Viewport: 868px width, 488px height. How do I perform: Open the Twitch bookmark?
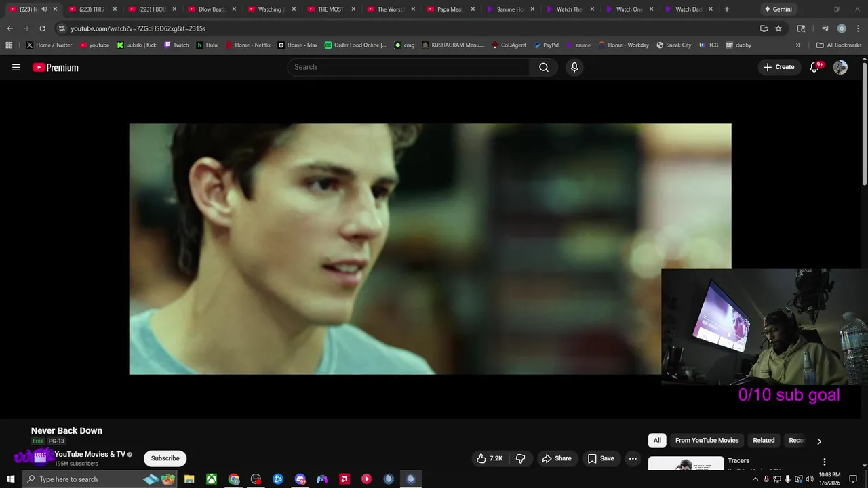coord(176,45)
